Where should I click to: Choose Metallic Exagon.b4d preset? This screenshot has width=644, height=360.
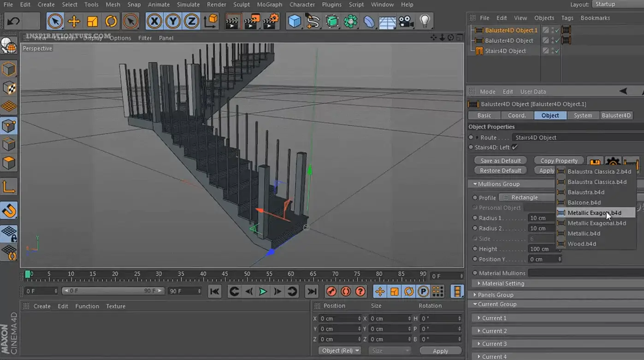tap(596, 213)
